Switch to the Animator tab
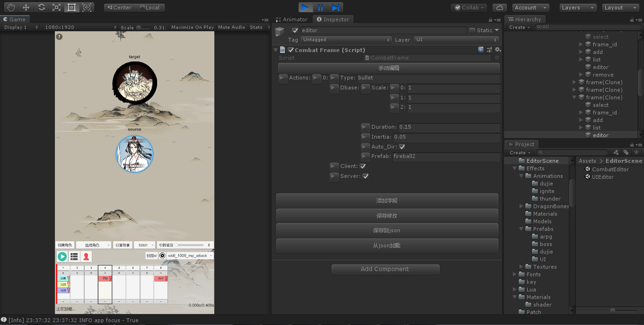Viewport: 644px width, 325px height. [x=291, y=19]
